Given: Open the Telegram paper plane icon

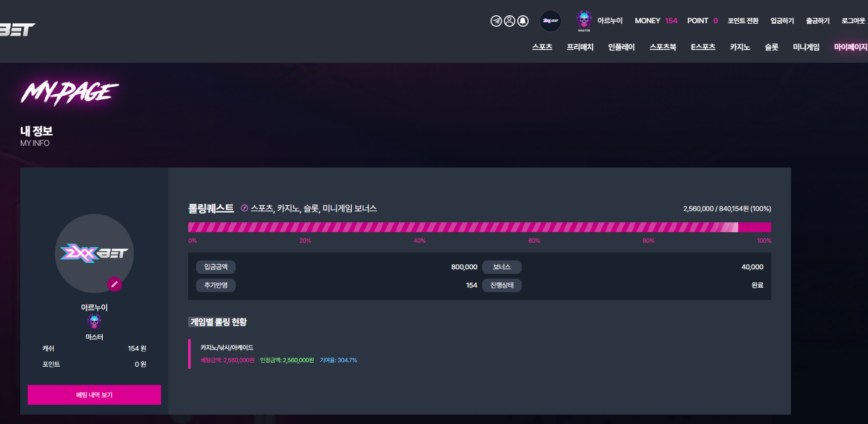Looking at the screenshot, I should tap(496, 21).
